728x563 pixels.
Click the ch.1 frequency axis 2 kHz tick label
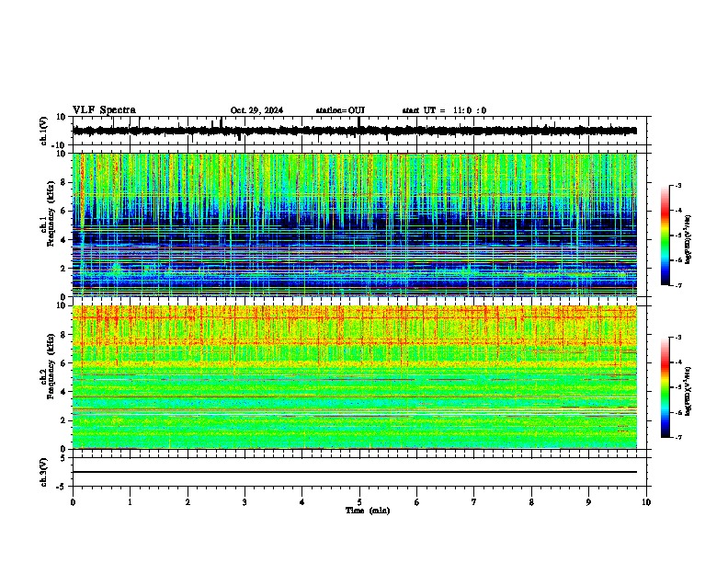point(64,268)
